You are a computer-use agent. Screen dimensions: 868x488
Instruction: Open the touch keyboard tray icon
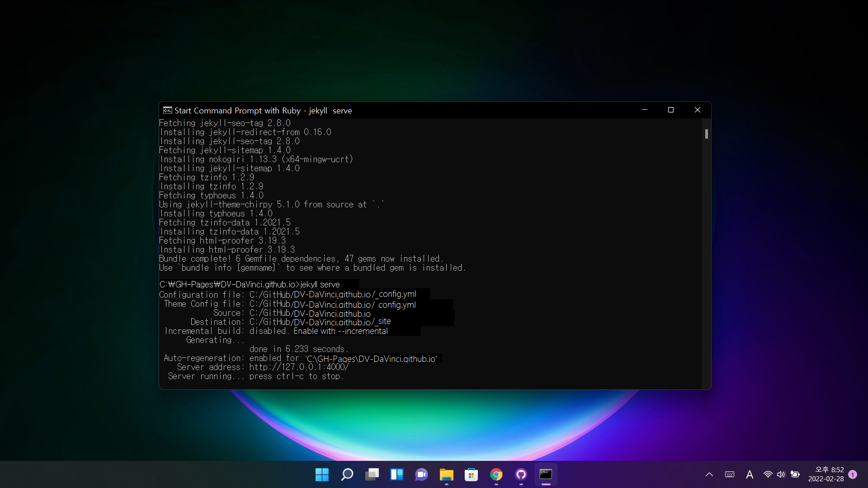click(x=729, y=474)
